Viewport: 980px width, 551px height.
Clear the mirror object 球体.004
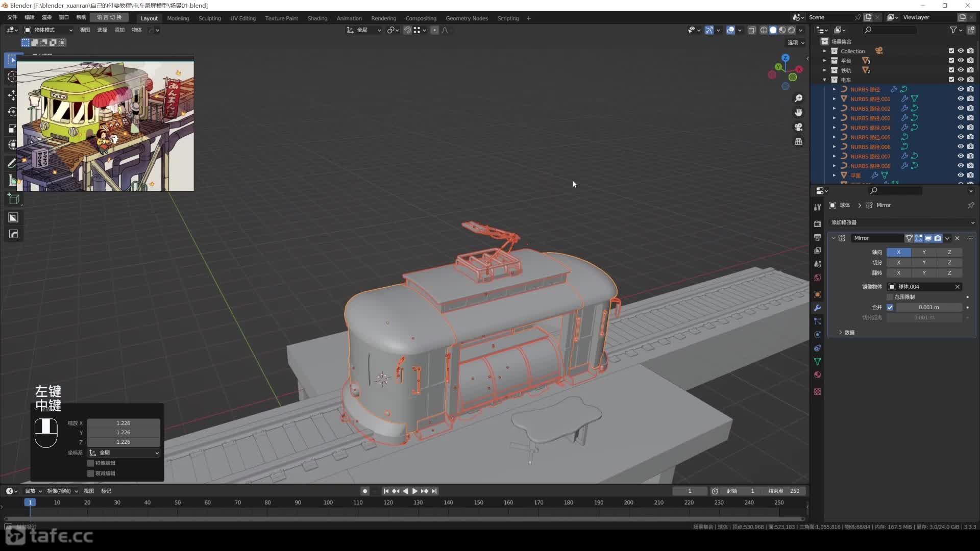pyautogui.click(x=958, y=287)
